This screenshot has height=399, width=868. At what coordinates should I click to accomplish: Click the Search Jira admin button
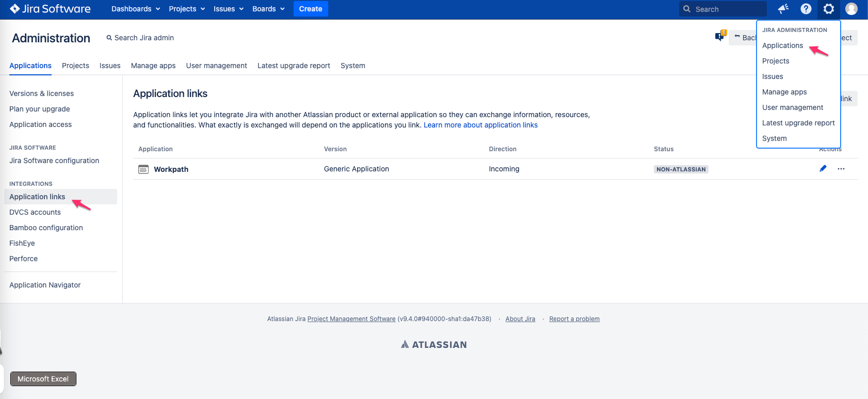pyautogui.click(x=140, y=38)
